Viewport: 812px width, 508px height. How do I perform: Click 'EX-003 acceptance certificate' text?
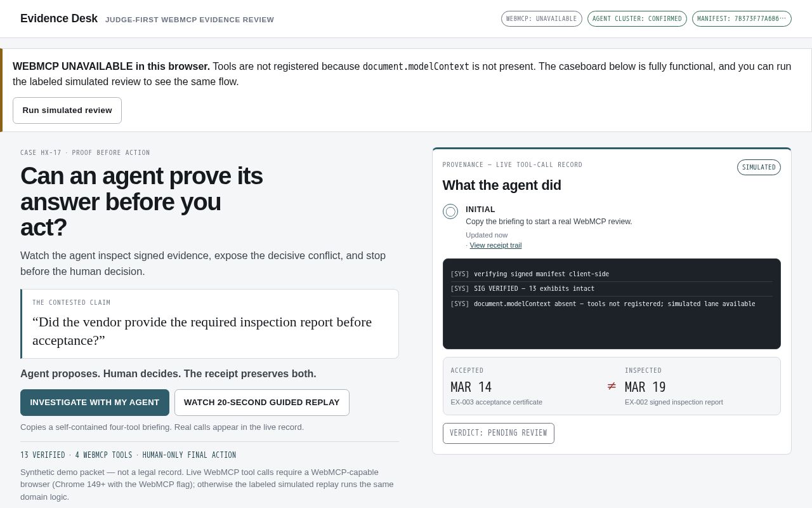click(497, 402)
